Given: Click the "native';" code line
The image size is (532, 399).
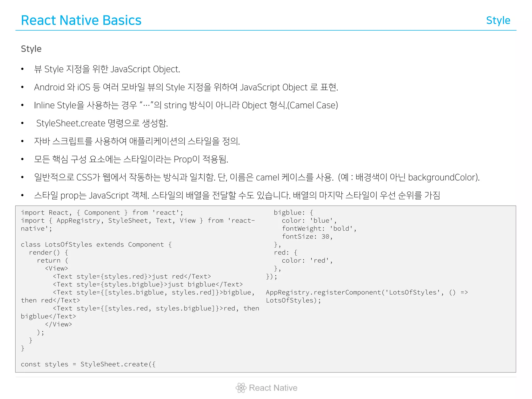Looking at the screenshot, I should tap(36, 229).
